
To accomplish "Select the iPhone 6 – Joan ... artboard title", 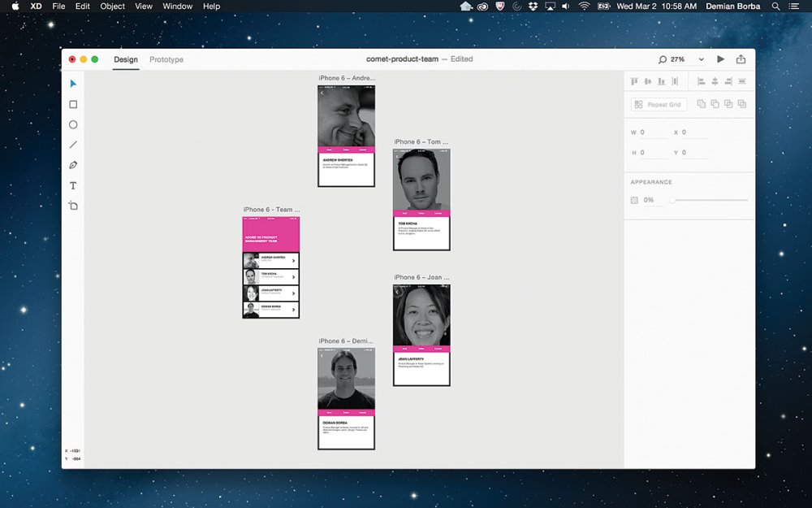I will point(421,277).
